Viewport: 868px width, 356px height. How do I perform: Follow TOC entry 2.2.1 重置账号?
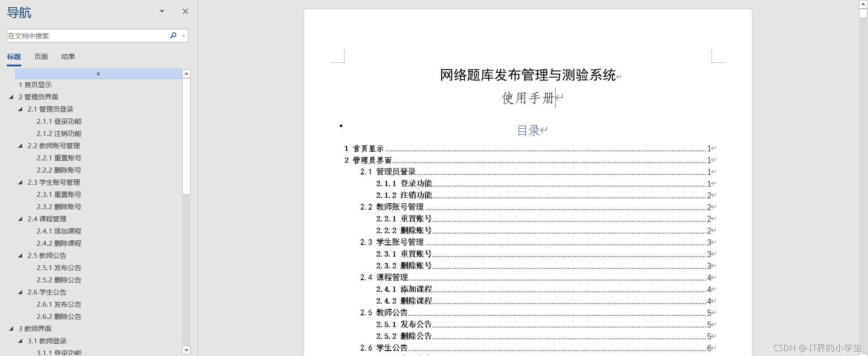[544, 219]
